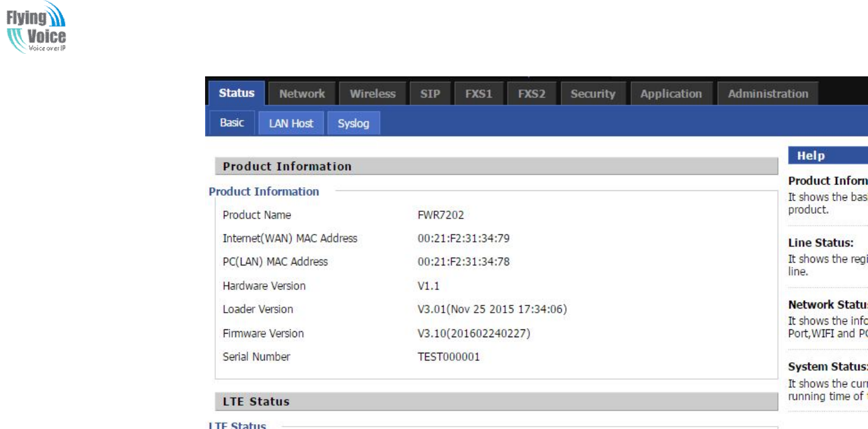Click the Flying Voice logo
Viewport: 868px width, 429px height.
[36, 28]
